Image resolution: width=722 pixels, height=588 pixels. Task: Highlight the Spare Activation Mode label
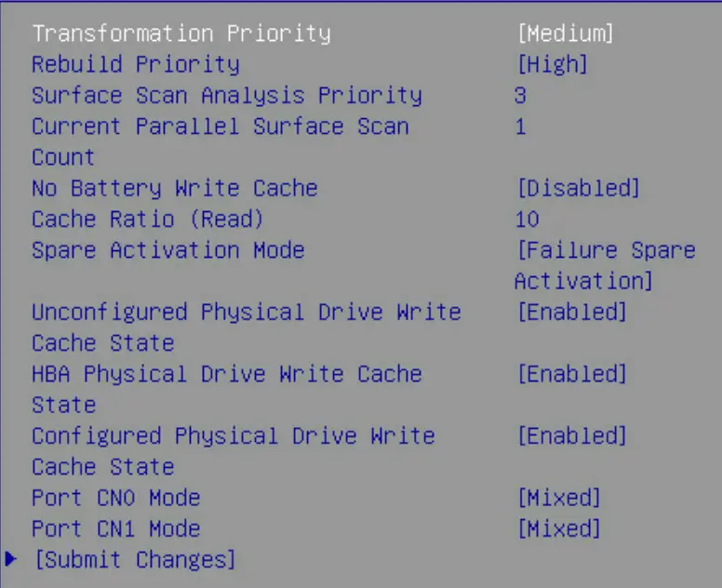(167, 250)
